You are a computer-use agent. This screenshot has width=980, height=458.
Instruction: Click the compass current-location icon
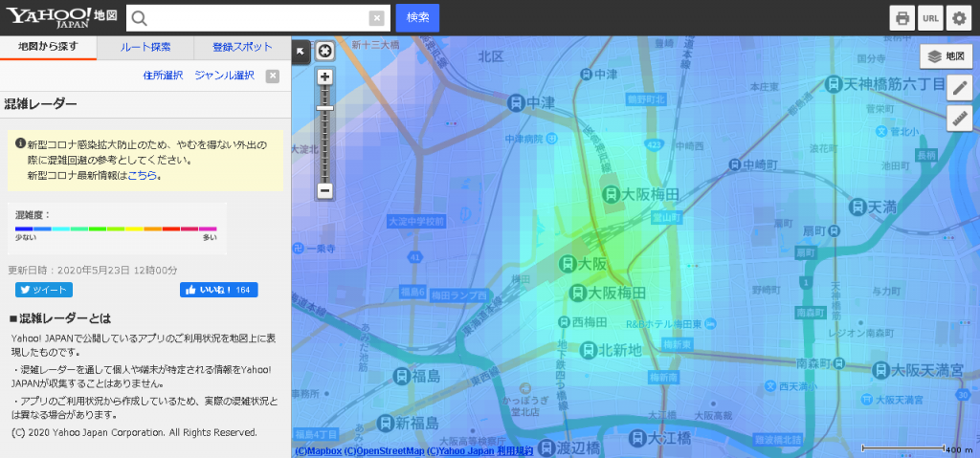[325, 52]
